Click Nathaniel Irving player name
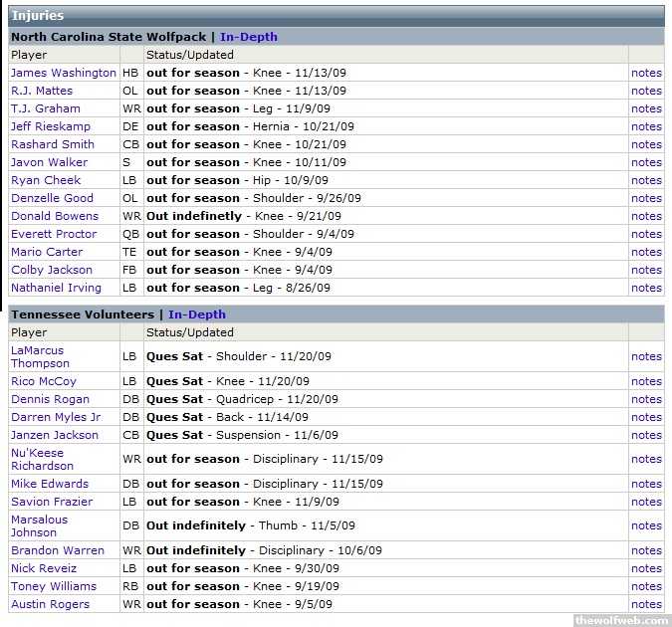The height and width of the screenshot is (627, 672). [x=56, y=288]
